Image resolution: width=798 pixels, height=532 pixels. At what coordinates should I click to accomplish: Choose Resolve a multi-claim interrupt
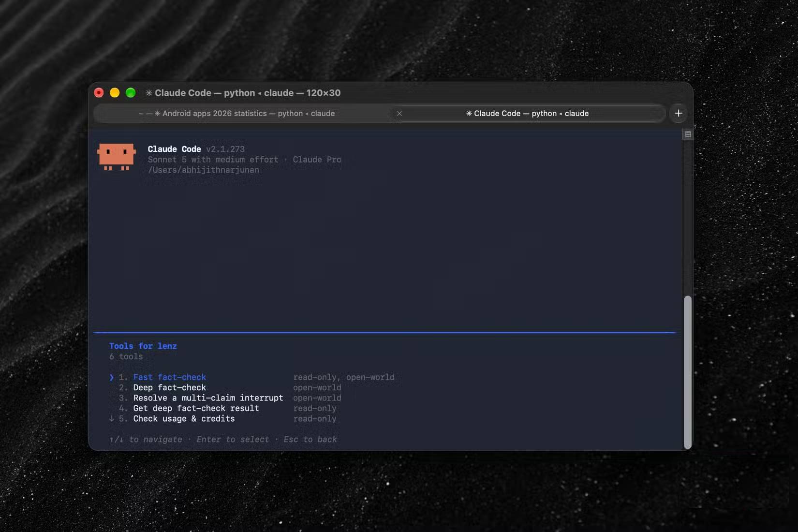pyautogui.click(x=208, y=398)
